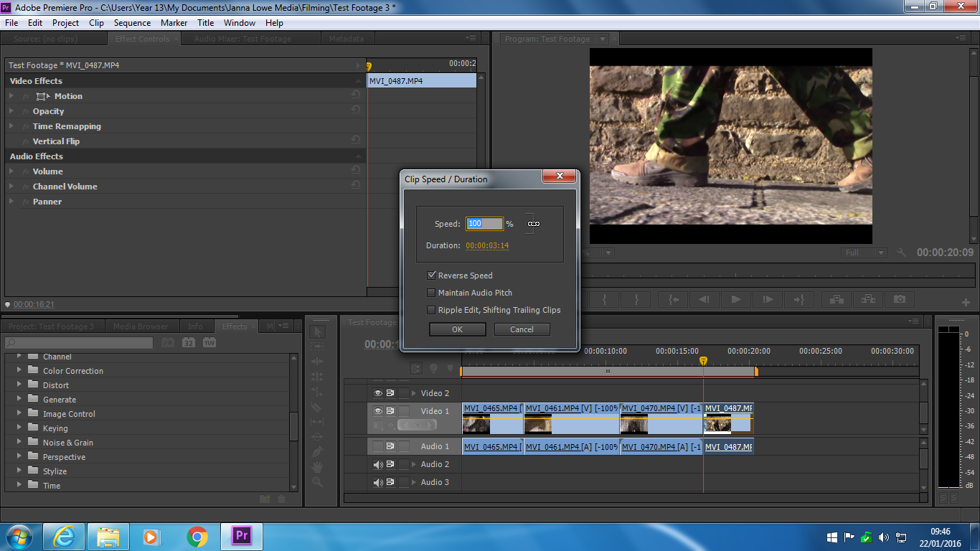This screenshot has height=551, width=980.
Task: Uncheck Reverse Speed checkbox
Action: (431, 275)
